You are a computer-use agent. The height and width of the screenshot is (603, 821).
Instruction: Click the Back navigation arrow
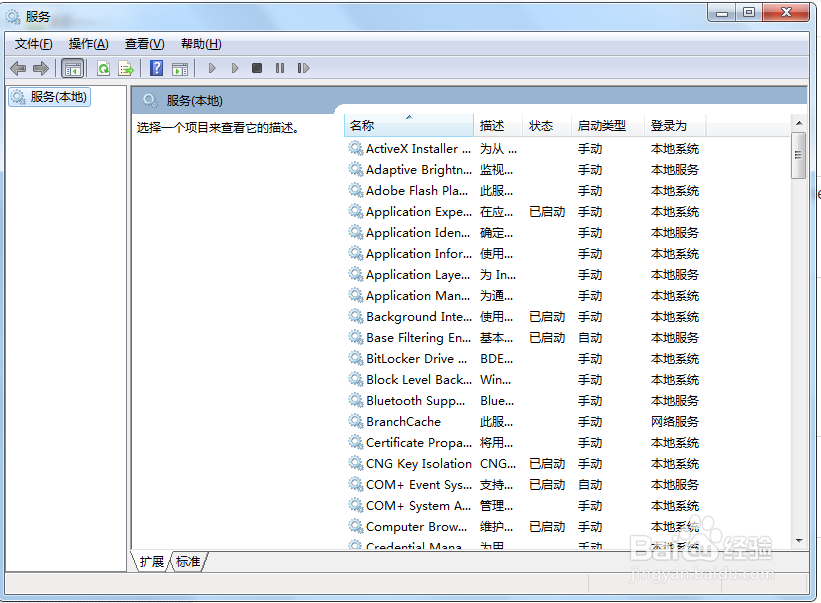pos(18,67)
